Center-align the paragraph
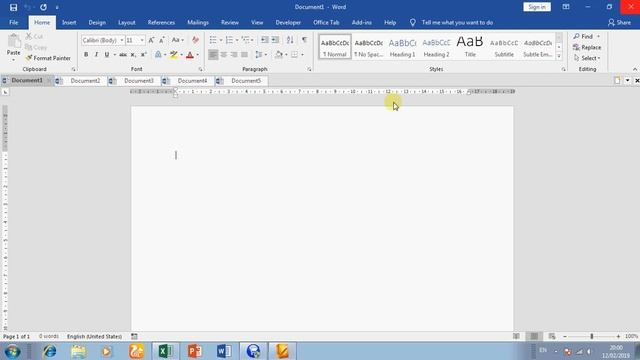Viewport: 640px width, 360px height. click(x=223, y=55)
